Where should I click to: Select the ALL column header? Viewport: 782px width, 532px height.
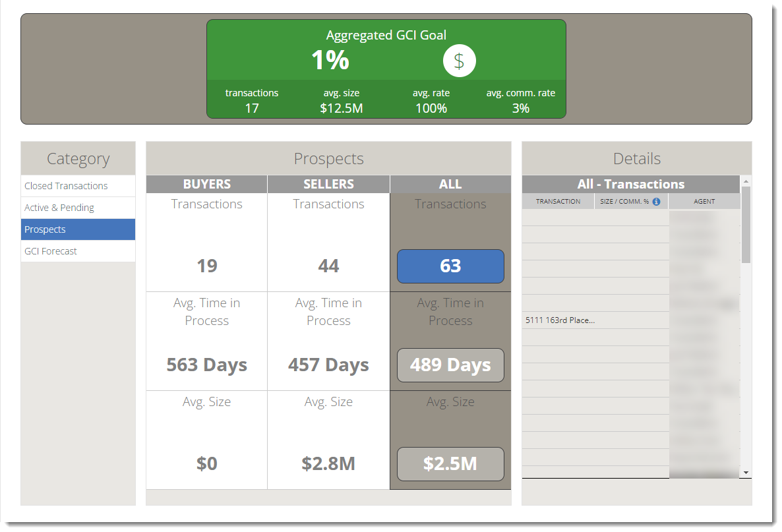coord(450,185)
